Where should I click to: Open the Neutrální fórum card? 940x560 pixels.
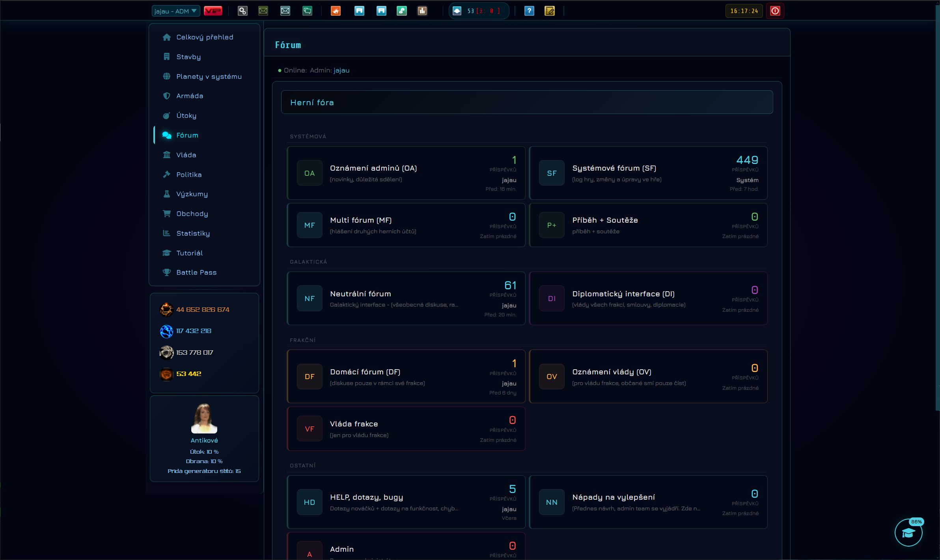pos(406,298)
